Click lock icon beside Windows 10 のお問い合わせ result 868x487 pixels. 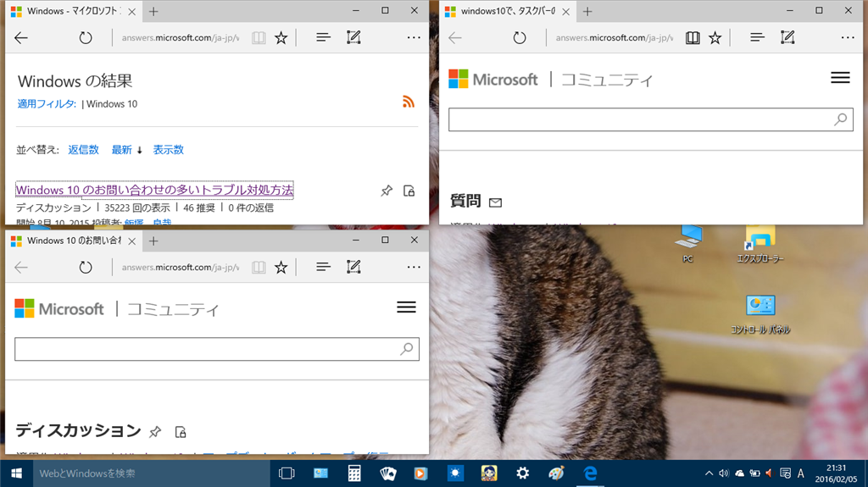tap(409, 191)
